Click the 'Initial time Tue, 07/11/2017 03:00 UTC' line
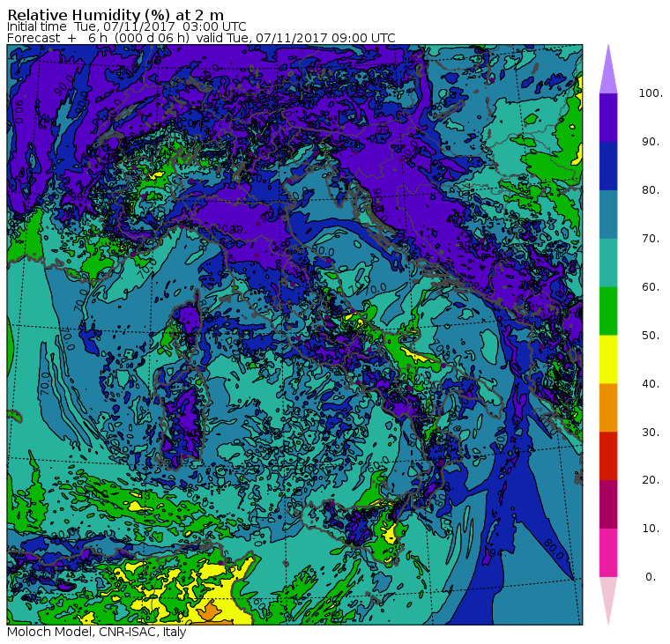Image resolution: width=670 pixels, height=644 pixels. [x=126, y=27]
